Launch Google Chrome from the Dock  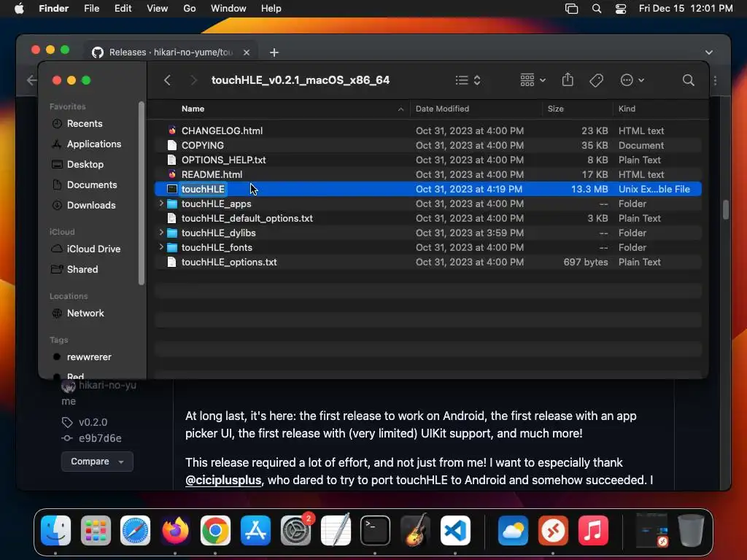(215, 530)
